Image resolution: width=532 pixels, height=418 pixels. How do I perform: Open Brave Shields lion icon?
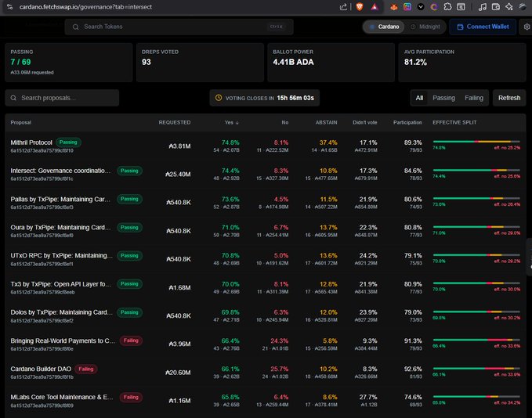pos(360,7)
